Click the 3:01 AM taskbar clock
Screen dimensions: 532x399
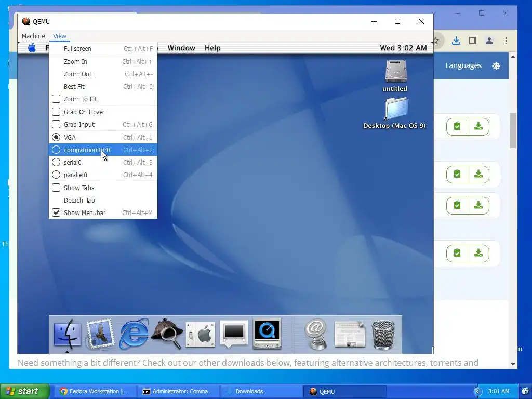[498, 391]
